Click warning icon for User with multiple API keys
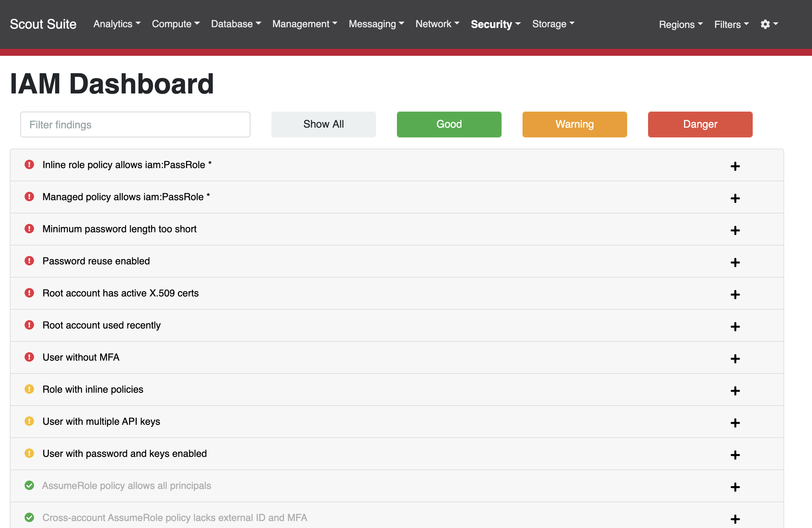Viewport: 812px width, 528px height. 29,421
